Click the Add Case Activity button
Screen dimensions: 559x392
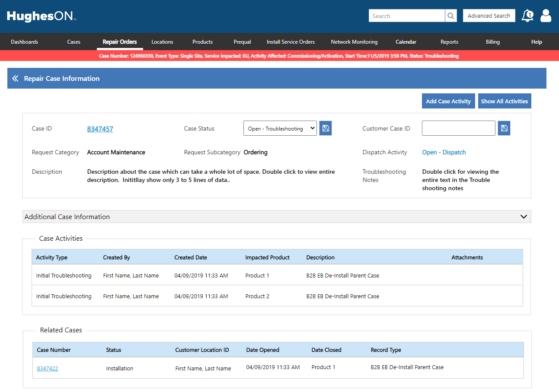click(448, 101)
